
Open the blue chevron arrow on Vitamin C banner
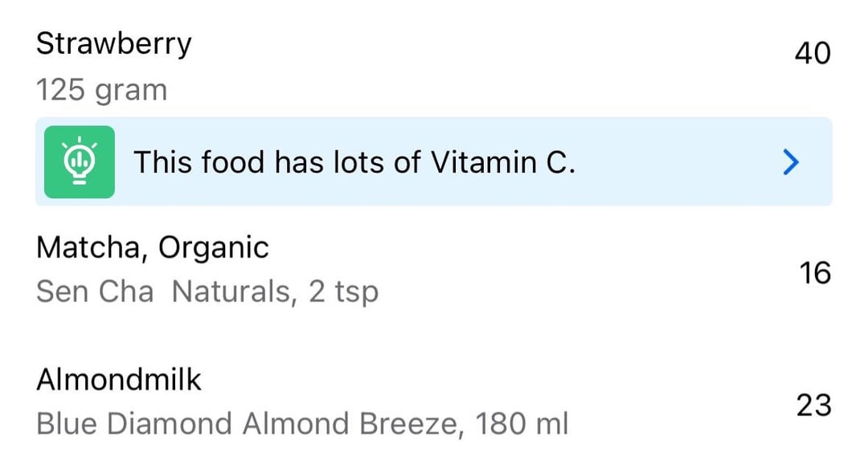791,162
